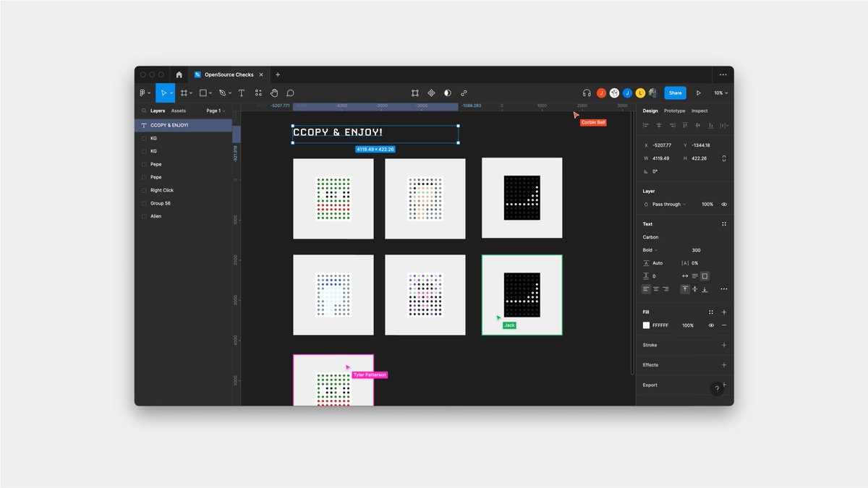Open the Frame tool options arrow
Image resolution: width=868 pixels, height=488 pixels.
(x=191, y=93)
